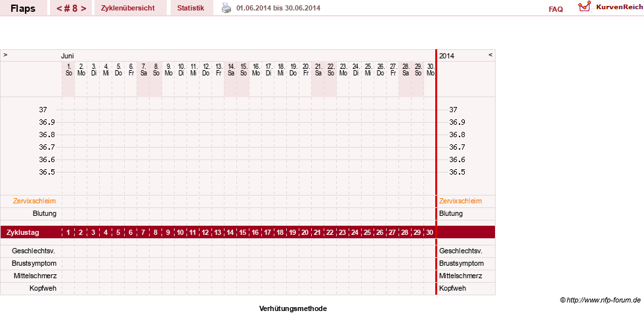Open the Statistik tab

pos(190,9)
